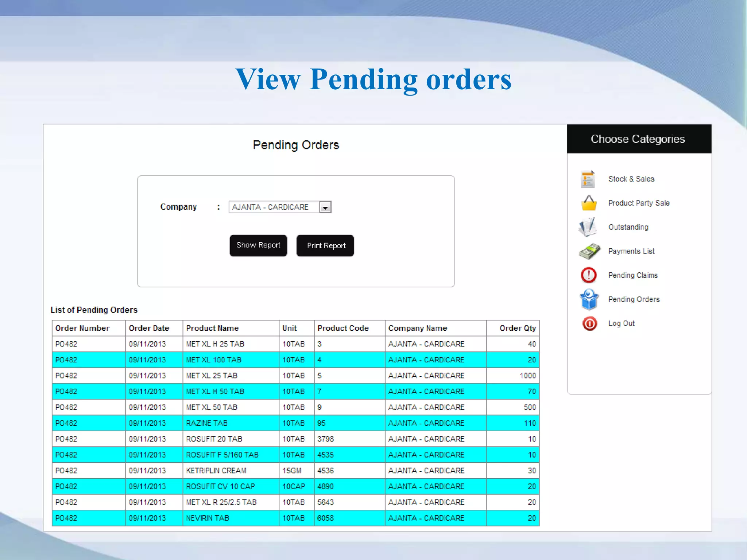Select the MET XL H 50 TAB cell
The width and height of the screenshot is (747, 560).
click(231, 392)
